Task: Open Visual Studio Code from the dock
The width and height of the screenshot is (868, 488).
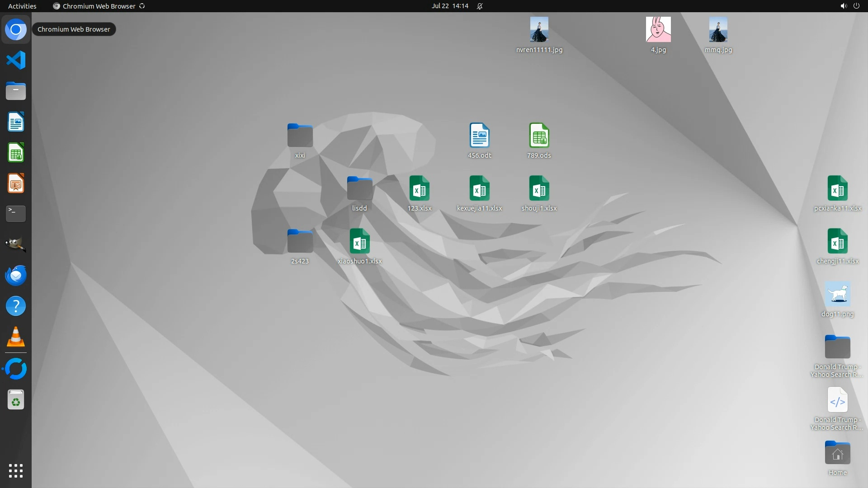Action: click(16, 60)
